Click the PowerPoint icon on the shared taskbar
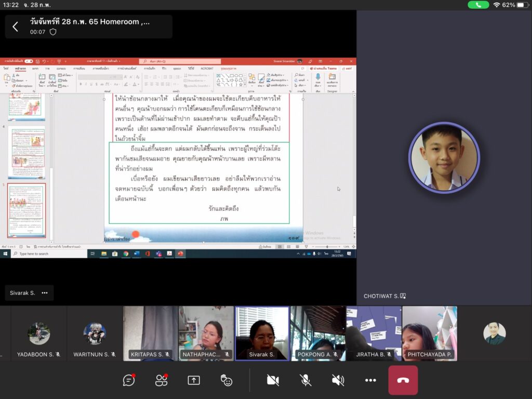 tap(180, 254)
